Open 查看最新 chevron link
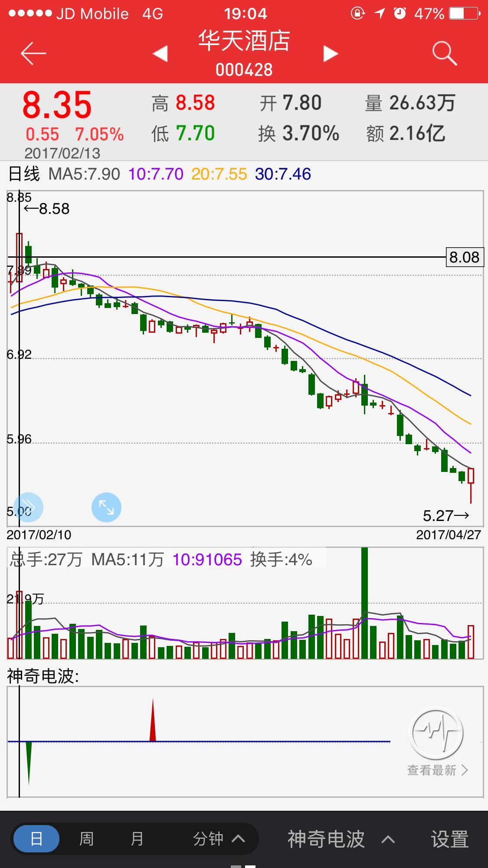 437,770
